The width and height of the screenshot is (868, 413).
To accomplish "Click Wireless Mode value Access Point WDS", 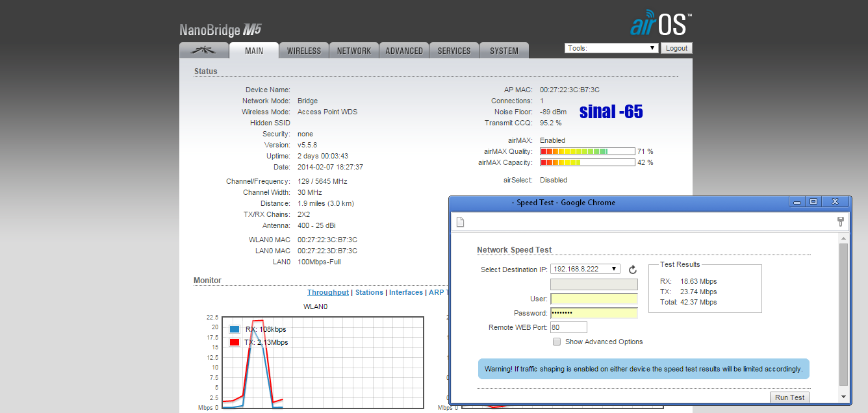I will pos(327,112).
